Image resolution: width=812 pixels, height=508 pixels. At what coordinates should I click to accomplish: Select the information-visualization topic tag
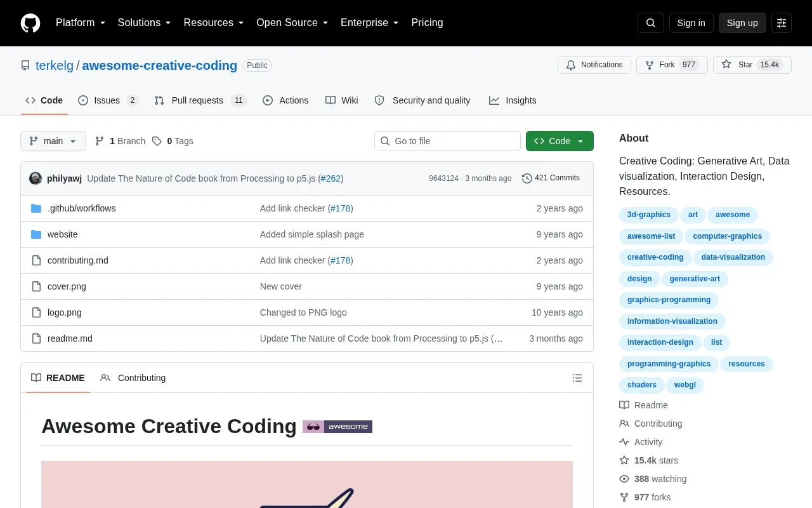click(672, 321)
